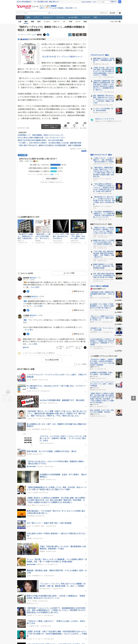Click the ウェブ検索 input field at top
Screen dimensions: 138x644
click(x=103, y=2)
